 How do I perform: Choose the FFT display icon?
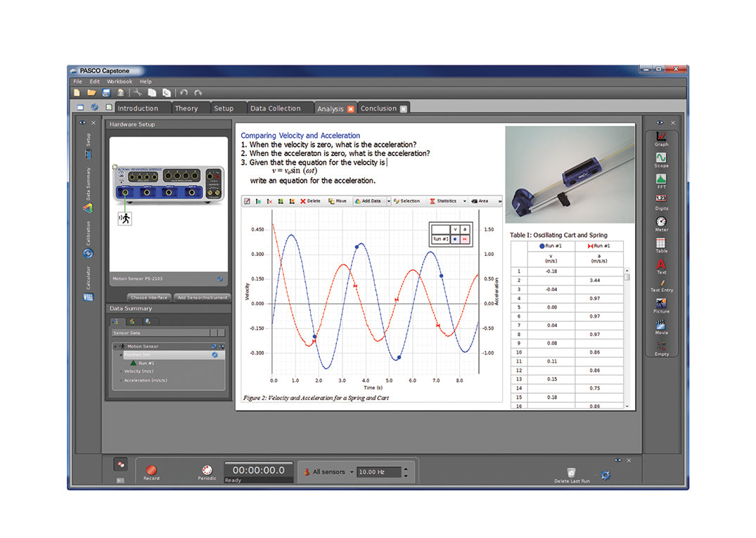pyautogui.click(x=661, y=179)
